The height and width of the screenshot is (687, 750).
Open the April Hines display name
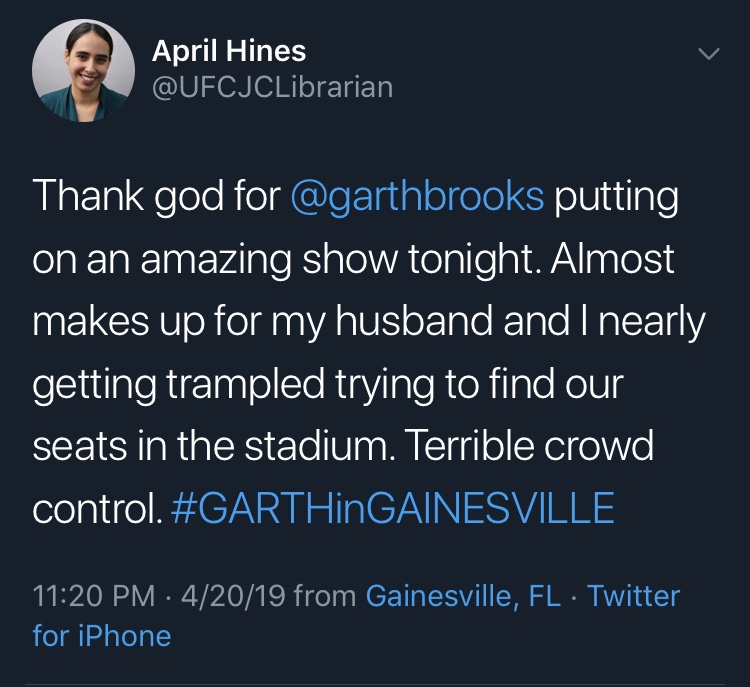(x=229, y=51)
